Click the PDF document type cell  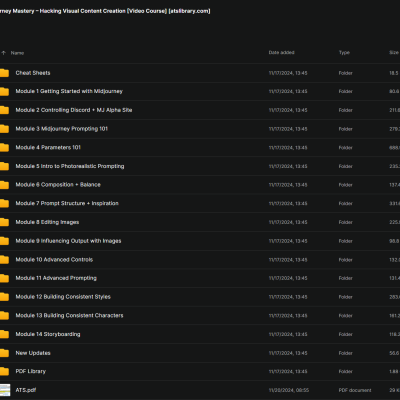coord(355,390)
